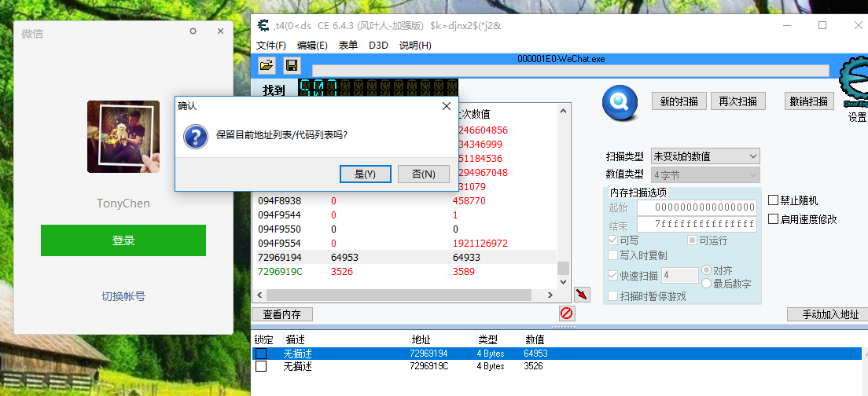Toggle the 可写 checkbox
This screenshot has height=396, width=868.
point(612,240)
